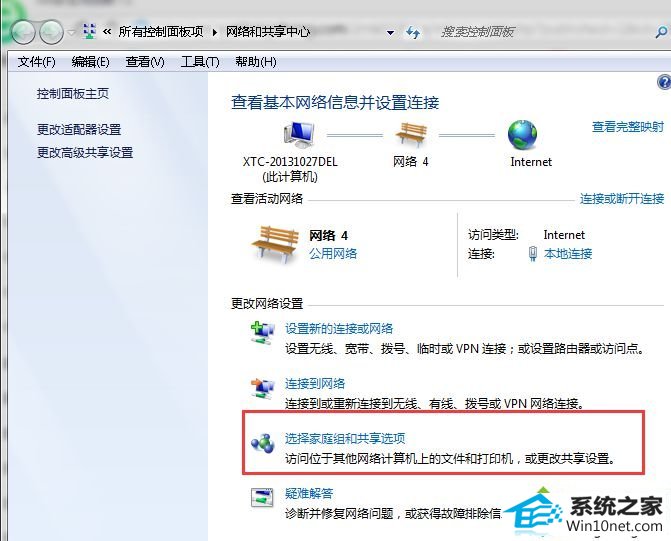Click the park bench network icon in map
Image resolution: width=671 pixels, height=541 pixels.
click(411, 134)
